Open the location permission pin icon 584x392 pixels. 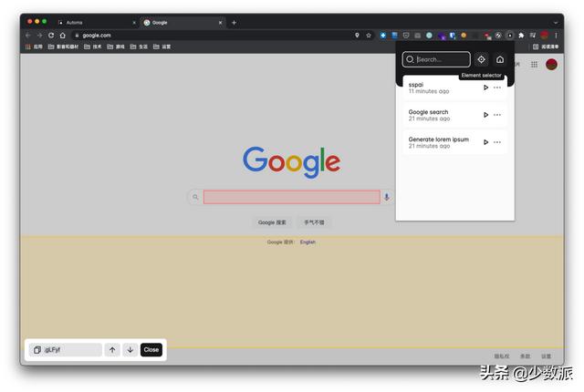(x=357, y=36)
